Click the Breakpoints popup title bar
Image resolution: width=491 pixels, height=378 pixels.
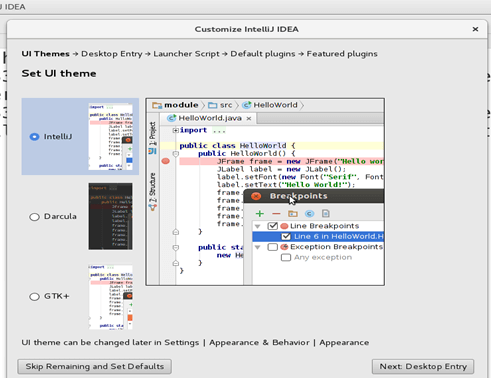[x=314, y=196]
